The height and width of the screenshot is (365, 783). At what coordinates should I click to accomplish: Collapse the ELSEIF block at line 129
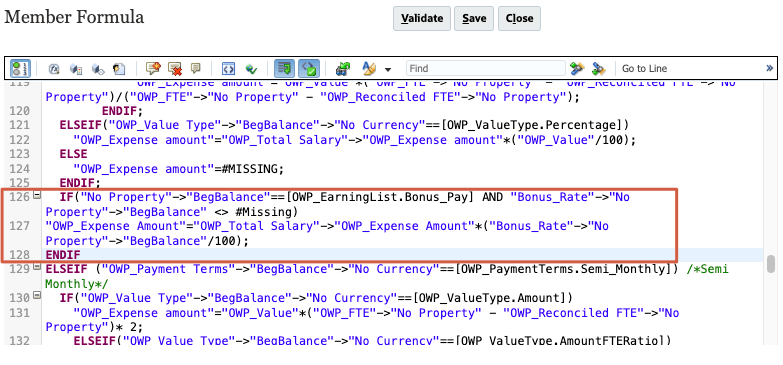[37, 267]
